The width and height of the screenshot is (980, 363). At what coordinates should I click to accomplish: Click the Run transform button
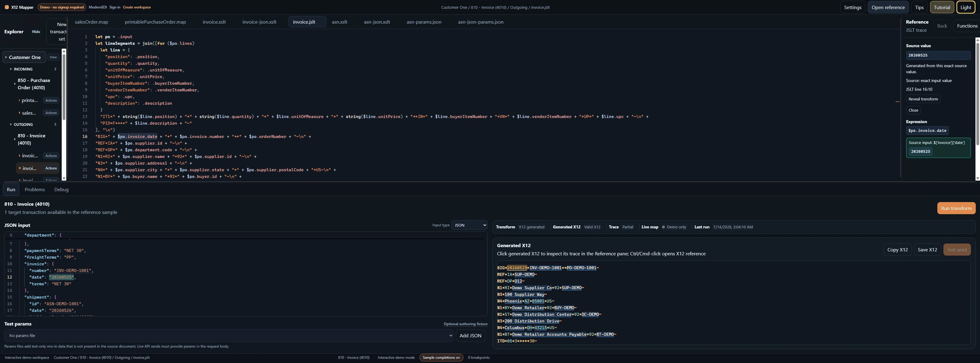(x=956, y=208)
